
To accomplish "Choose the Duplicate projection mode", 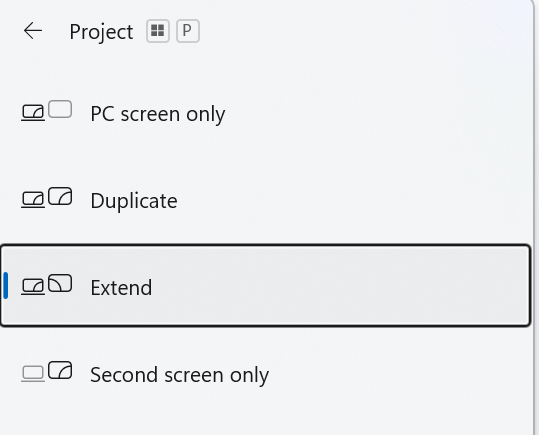I will pos(134,200).
